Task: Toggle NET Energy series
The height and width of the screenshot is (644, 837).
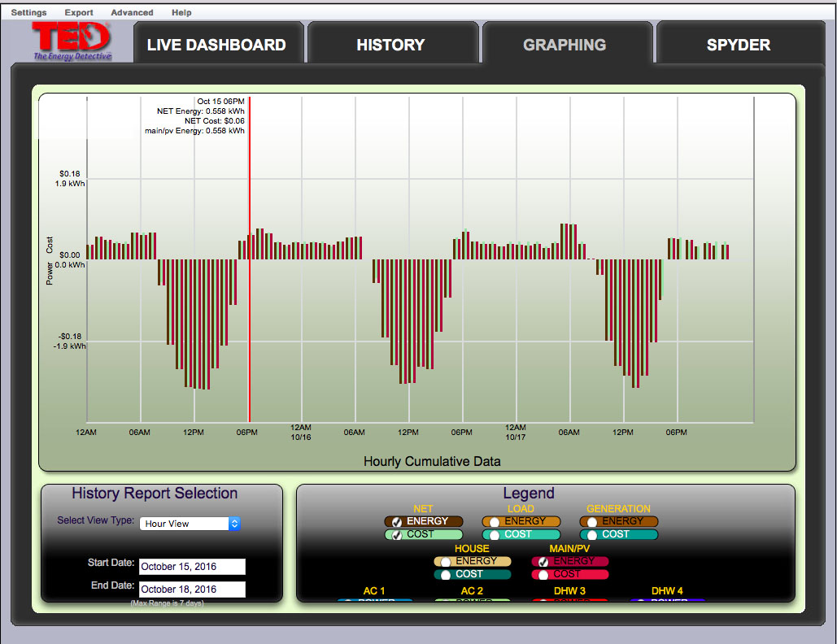Action: pyautogui.click(x=423, y=521)
